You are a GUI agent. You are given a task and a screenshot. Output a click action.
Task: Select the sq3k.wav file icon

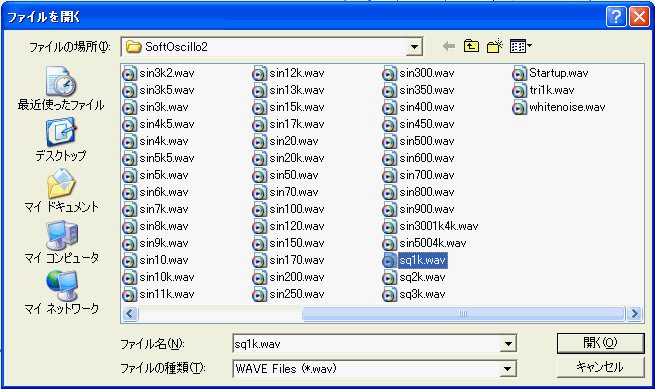pos(389,295)
